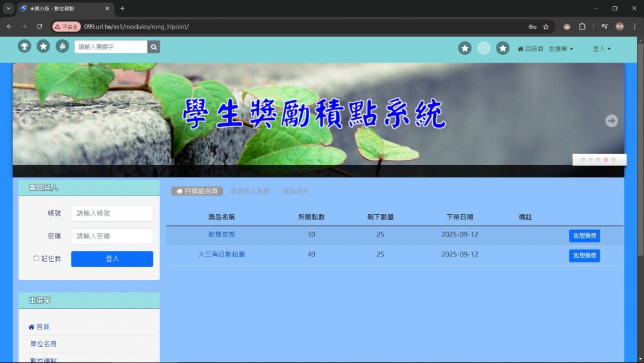This screenshot has width=644, height=363.
Task: Click the blue 登入 login button
Action: tap(112, 259)
